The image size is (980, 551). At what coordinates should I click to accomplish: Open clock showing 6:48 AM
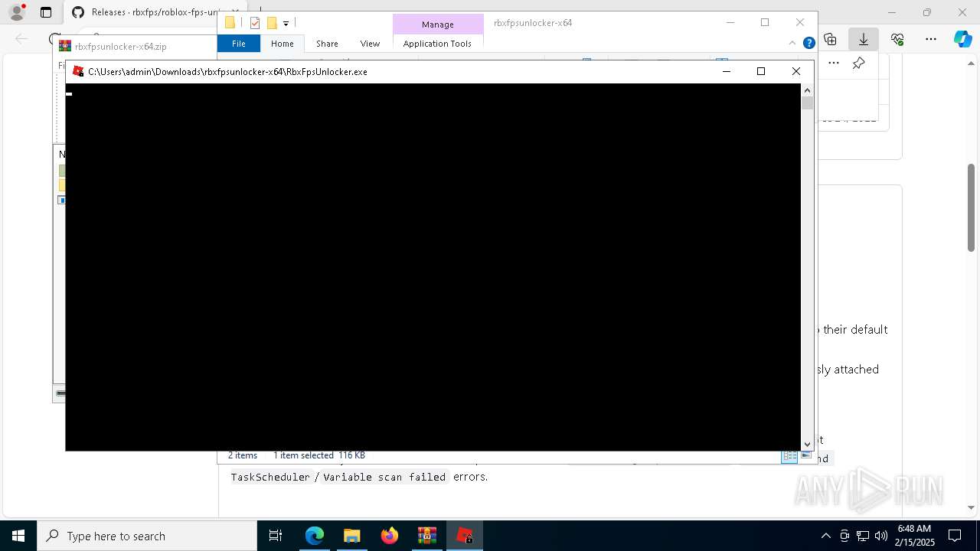(x=916, y=536)
